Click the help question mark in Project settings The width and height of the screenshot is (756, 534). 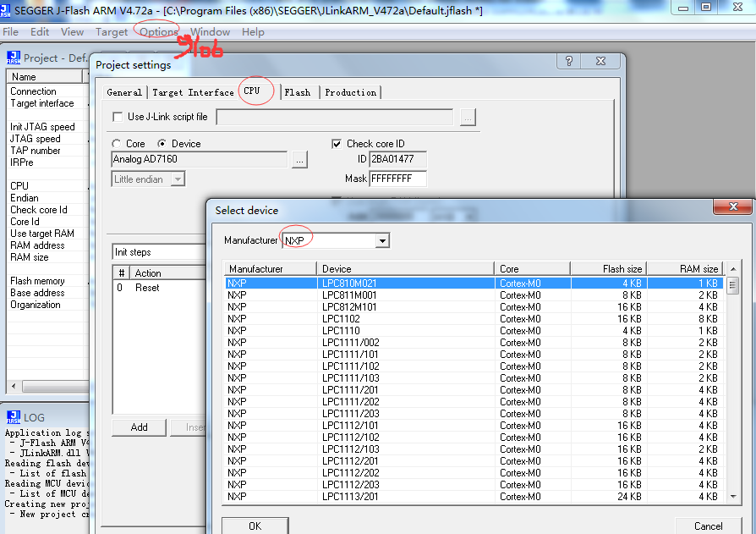569,61
